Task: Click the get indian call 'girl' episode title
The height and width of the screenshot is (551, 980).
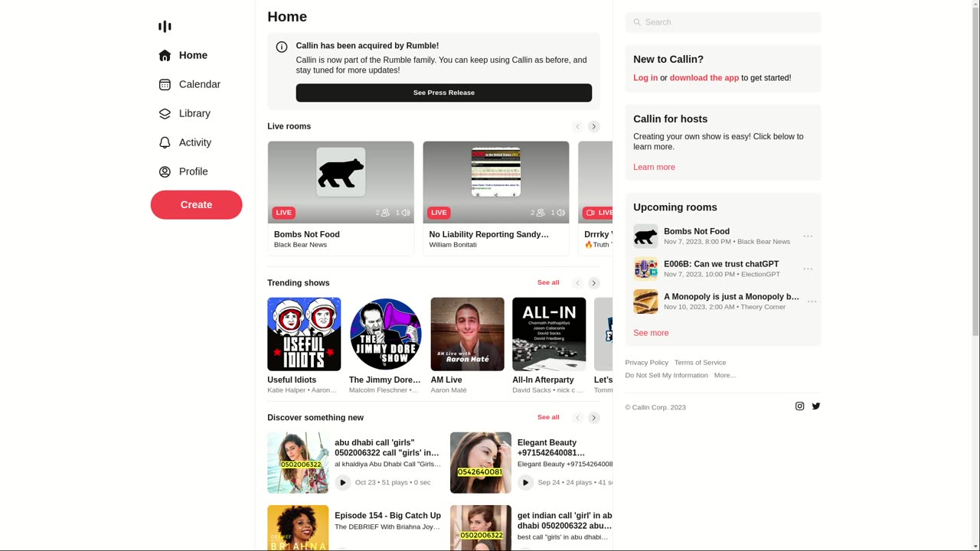Action: coord(565,521)
